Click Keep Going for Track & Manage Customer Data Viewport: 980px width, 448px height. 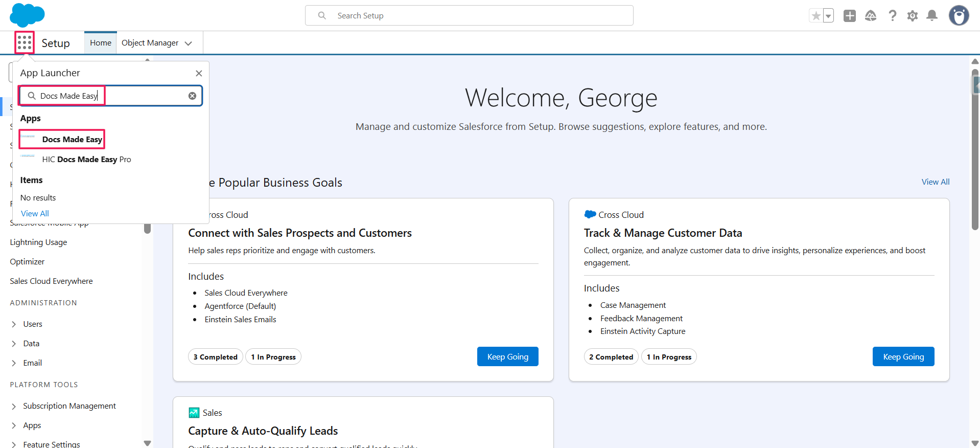[x=903, y=356]
